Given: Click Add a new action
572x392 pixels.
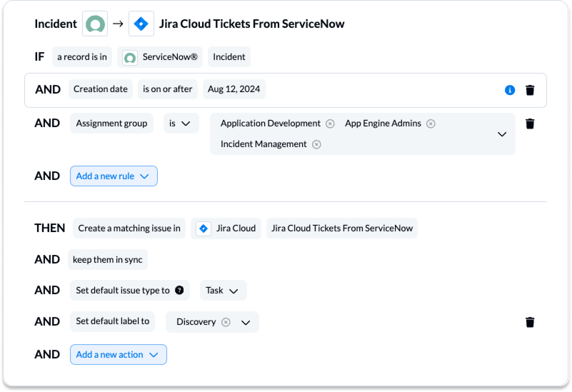Looking at the screenshot, I should click(118, 355).
